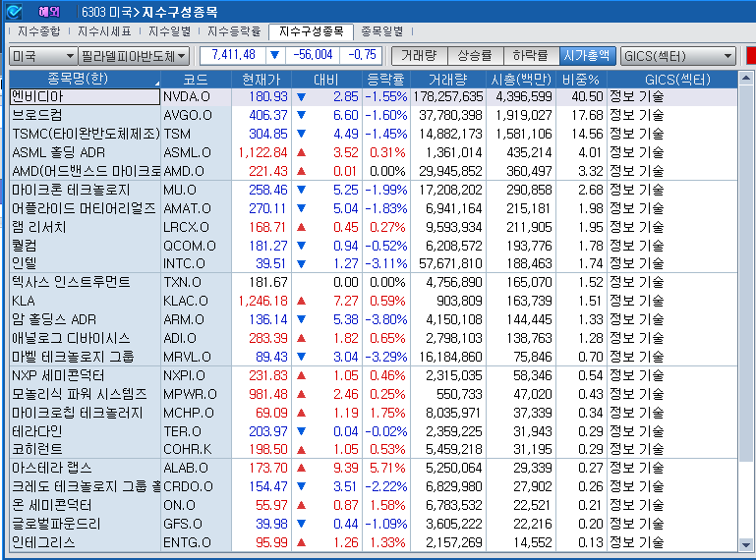The image size is (756, 560).
Task: Open the 종목일별 tab
Action: point(381,31)
